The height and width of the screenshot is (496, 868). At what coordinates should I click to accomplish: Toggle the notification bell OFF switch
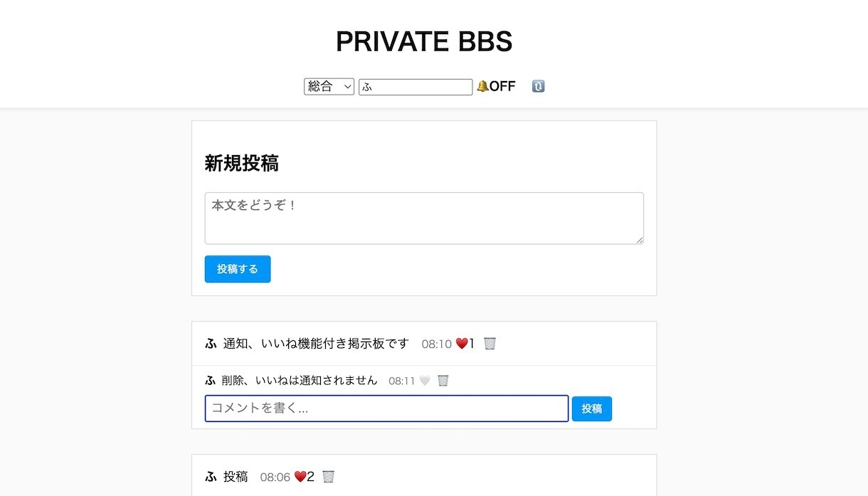pyautogui.click(x=496, y=86)
